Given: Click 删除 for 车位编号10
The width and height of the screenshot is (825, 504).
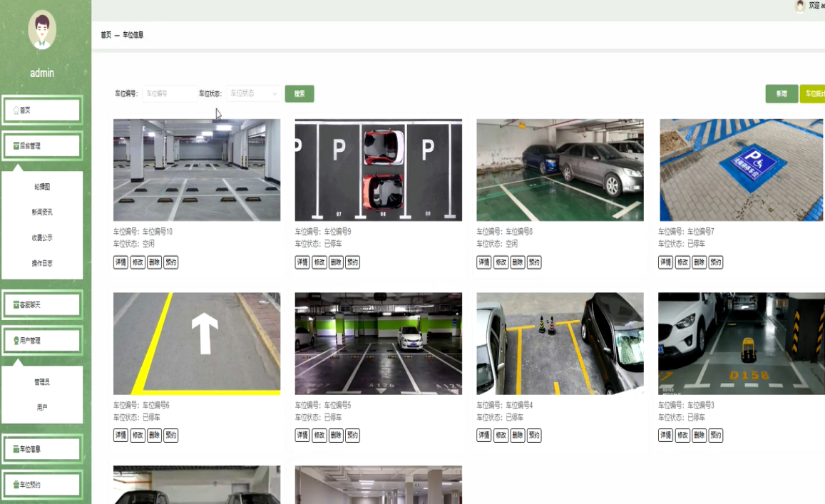Looking at the screenshot, I should point(154,262).
